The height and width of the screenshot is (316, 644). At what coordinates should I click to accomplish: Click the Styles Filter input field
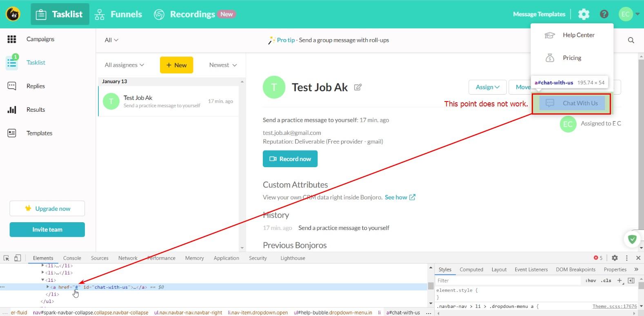[508, 281]
